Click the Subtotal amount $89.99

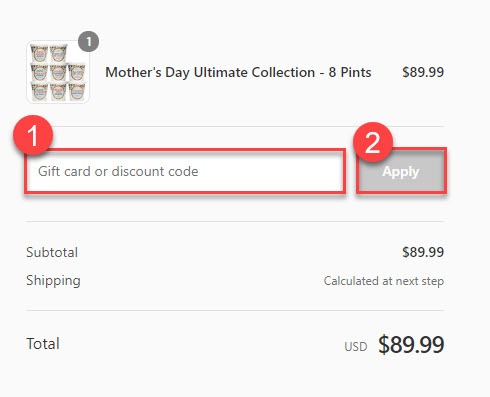point(423,252)
